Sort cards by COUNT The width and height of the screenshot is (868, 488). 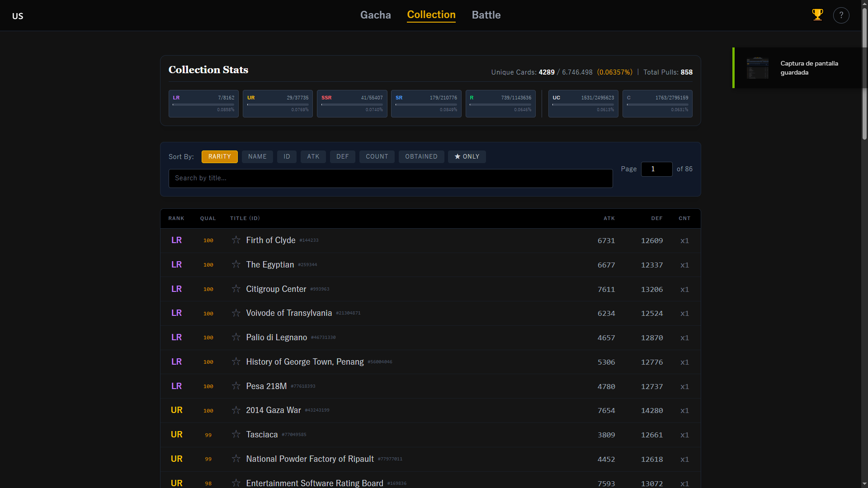(377, 157)
